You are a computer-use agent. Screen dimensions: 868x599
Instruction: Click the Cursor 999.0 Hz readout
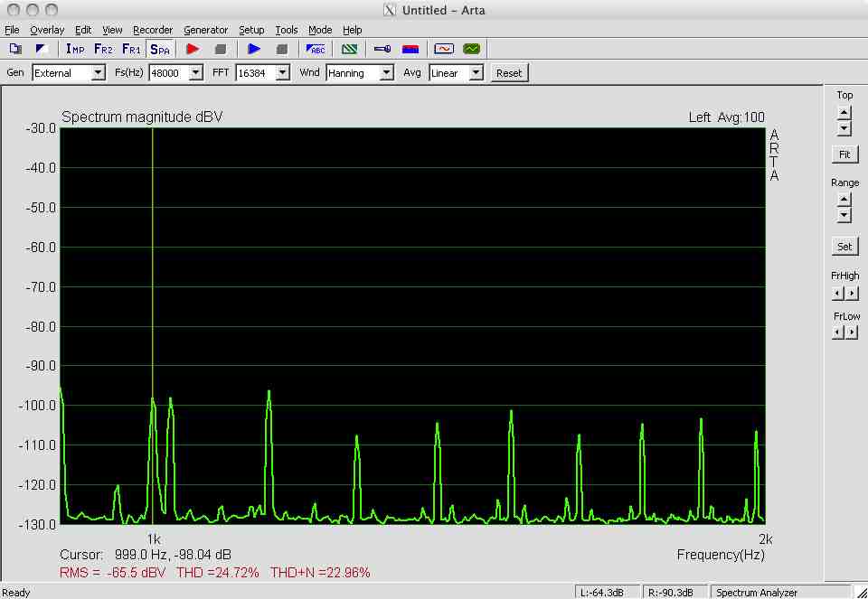pos(146,555)
